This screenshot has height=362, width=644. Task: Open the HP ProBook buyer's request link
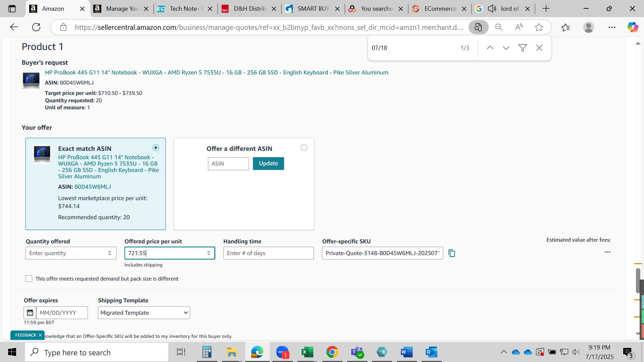217,72
